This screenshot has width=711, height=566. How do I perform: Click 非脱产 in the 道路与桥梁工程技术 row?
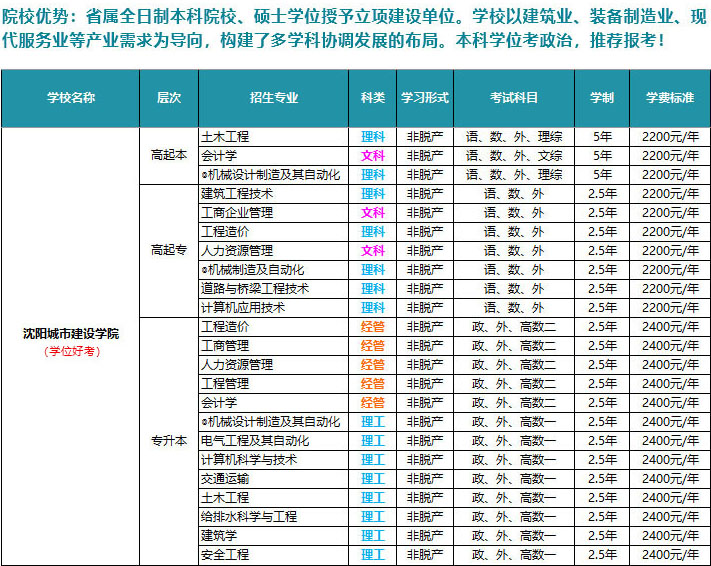tap(425, 289)
